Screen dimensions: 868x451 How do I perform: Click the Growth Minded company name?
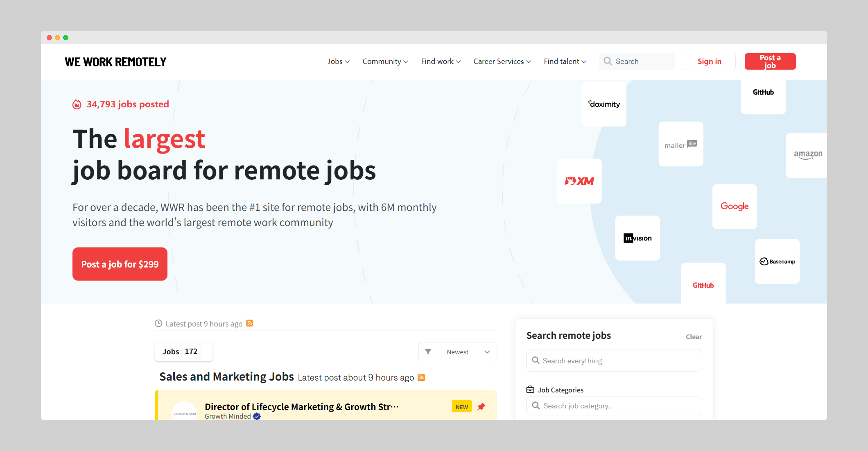point(228,416)
